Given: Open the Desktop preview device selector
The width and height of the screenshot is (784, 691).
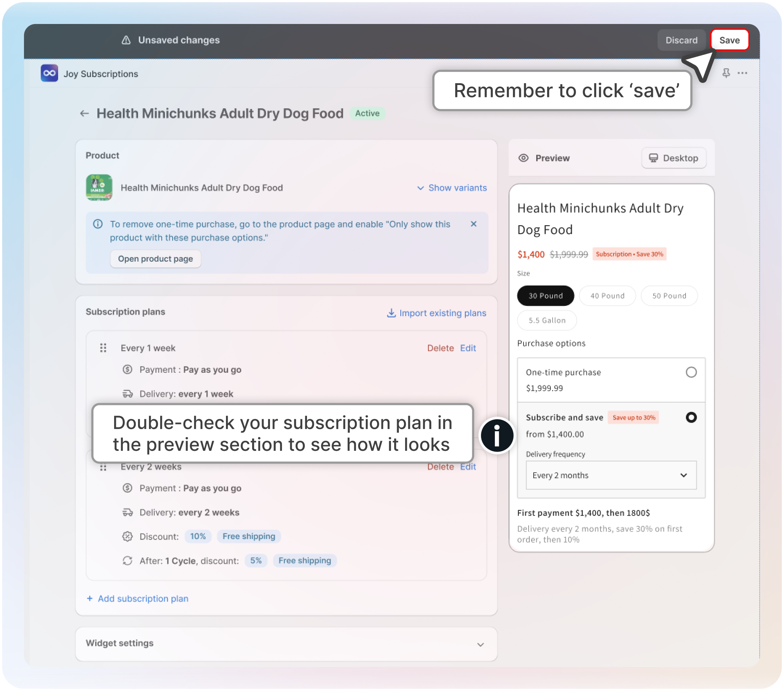Looking at the screenshot, I should 674,158.
